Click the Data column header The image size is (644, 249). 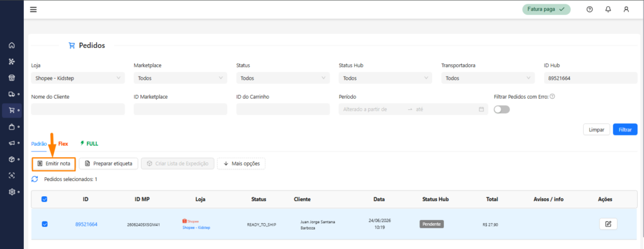click(379, 199)
